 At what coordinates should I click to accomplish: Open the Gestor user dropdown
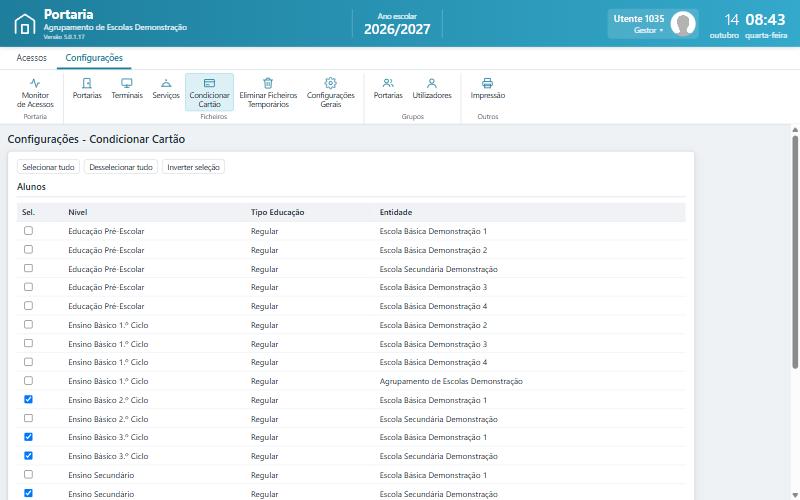648,30
